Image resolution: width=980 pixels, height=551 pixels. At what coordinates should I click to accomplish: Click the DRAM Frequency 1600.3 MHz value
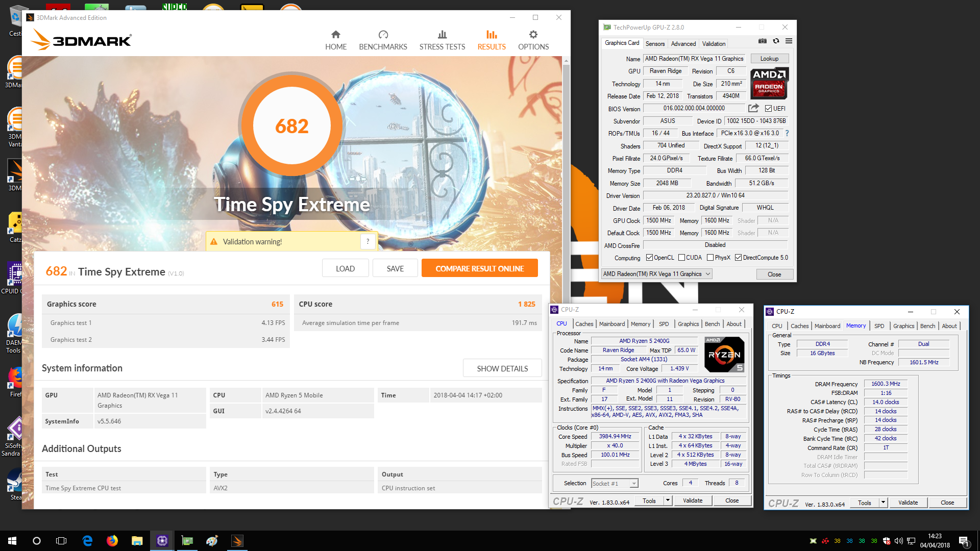(x=886, y=384)
